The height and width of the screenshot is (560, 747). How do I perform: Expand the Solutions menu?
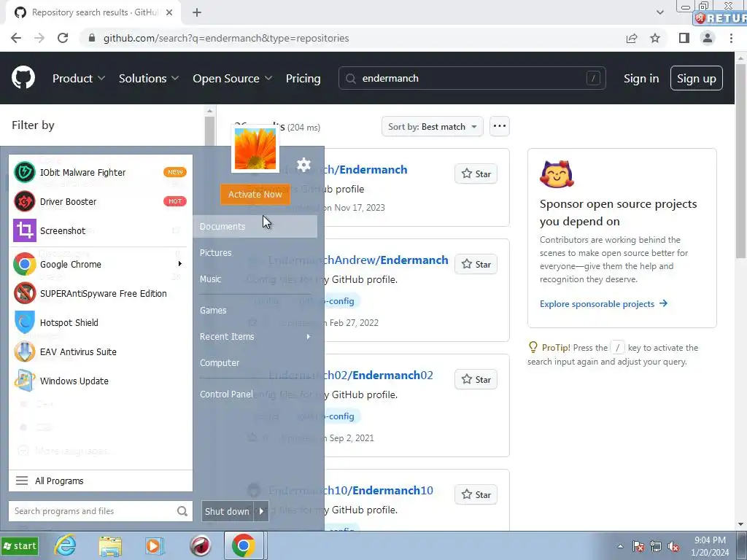pyautogui.click(x=149, y=79)
